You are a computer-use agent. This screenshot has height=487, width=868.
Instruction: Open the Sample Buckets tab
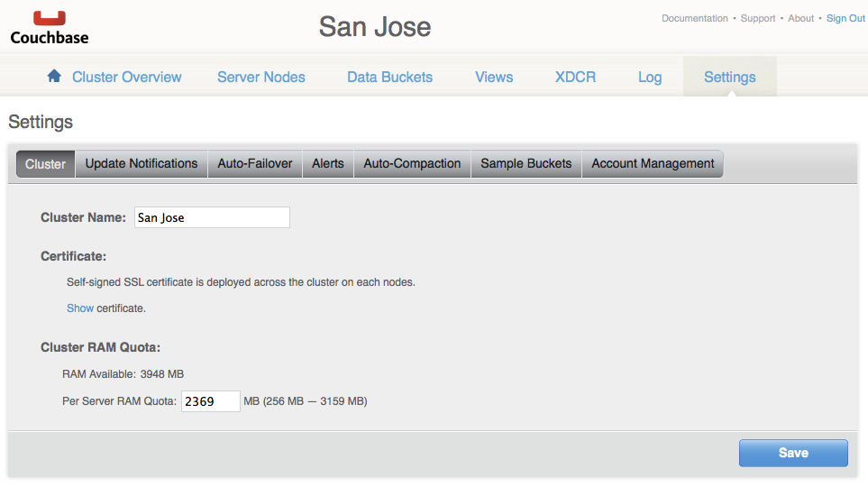526,164
